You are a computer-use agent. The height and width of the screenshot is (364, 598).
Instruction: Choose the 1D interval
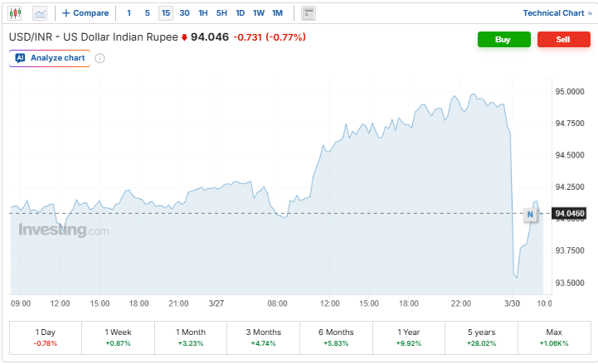240,13
